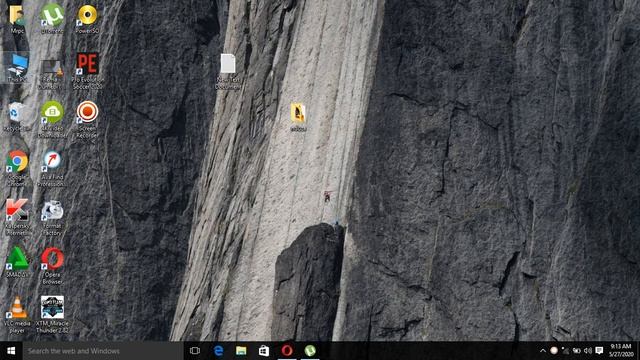Select the uTorrent desktop shortcut

(52, 18)
